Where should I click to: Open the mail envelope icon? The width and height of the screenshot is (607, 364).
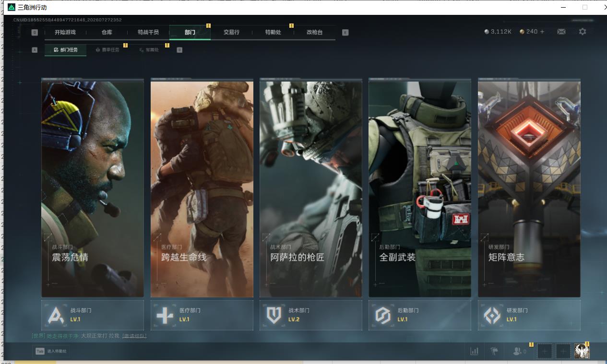pos(561,32)
